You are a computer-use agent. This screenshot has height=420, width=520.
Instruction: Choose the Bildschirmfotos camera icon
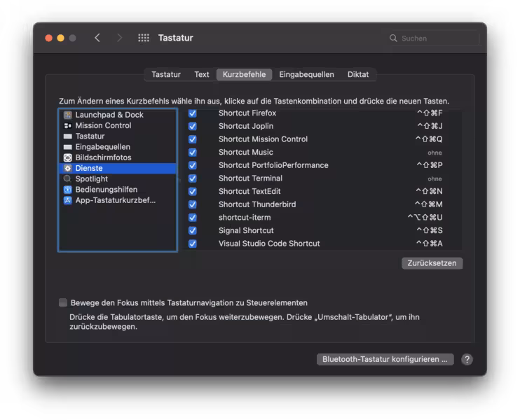click(x=67, y=157)
